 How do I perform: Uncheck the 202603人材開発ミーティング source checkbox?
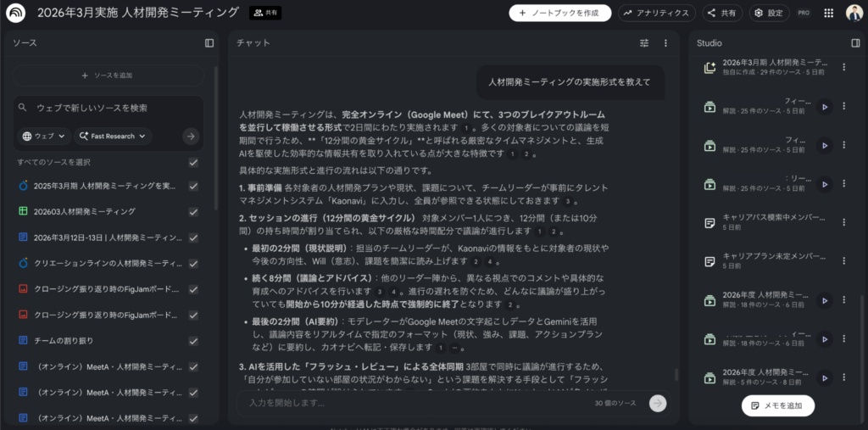click(x=194, y=211)
